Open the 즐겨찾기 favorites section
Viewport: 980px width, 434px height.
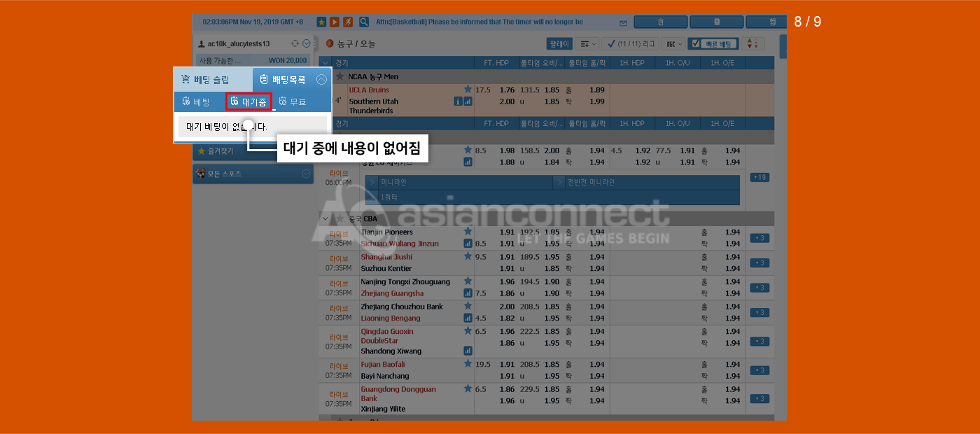coord(253,150)
